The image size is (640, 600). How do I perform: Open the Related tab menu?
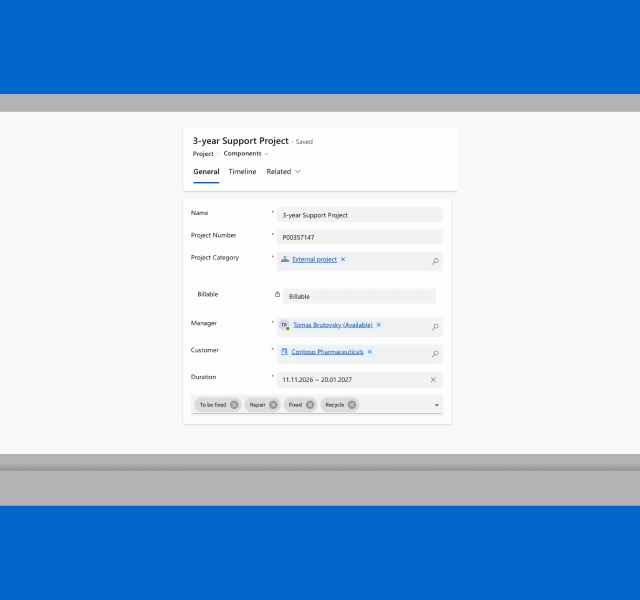[283, 172]
